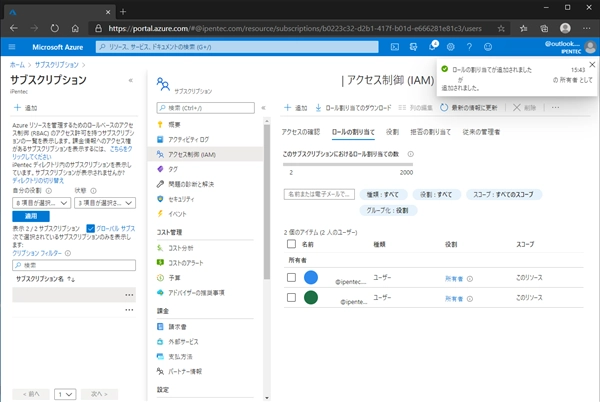
Task: Select the green avatar user row checkbox
Action: [x=291, y=298]
